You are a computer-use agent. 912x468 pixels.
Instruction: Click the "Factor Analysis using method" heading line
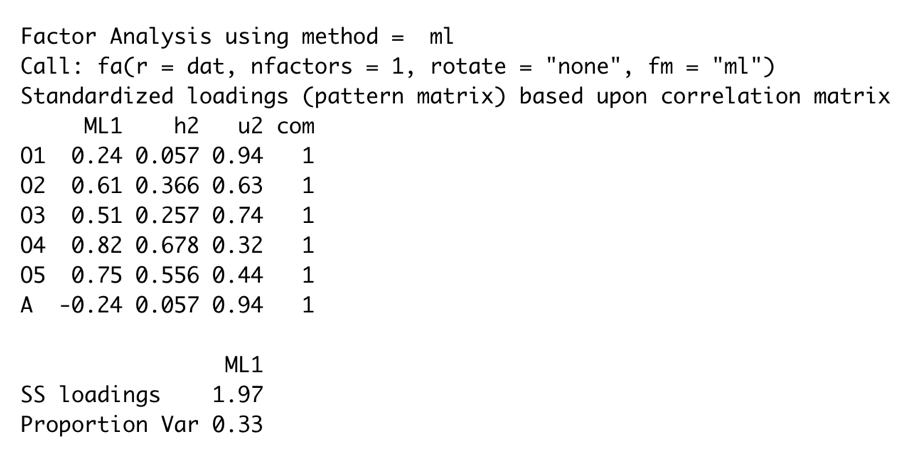[237, 38]
